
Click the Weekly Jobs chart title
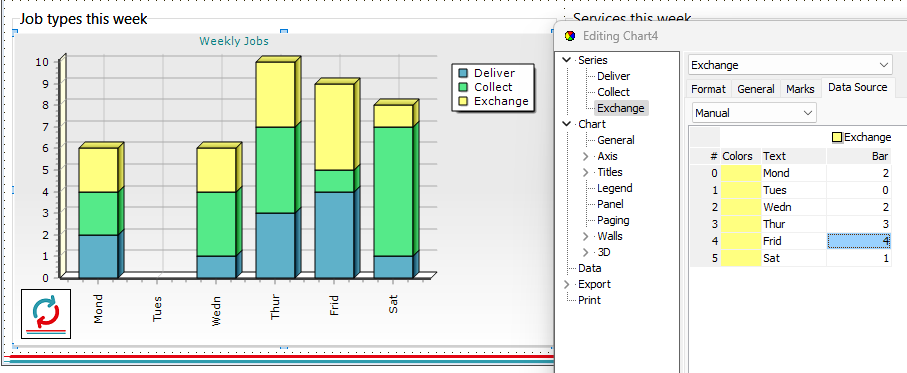[234, 41]
